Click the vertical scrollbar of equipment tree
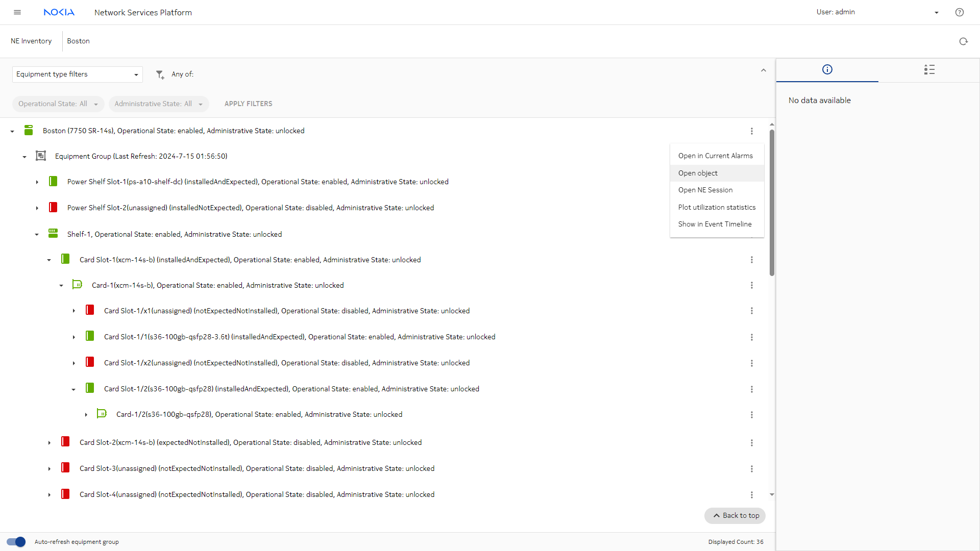 pyautogui.click(x=772, y=204)
